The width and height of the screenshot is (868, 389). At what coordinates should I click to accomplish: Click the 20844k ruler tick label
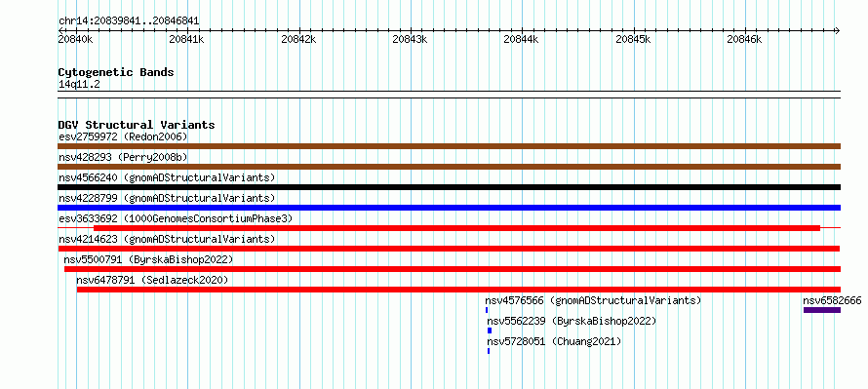[522, 39]
